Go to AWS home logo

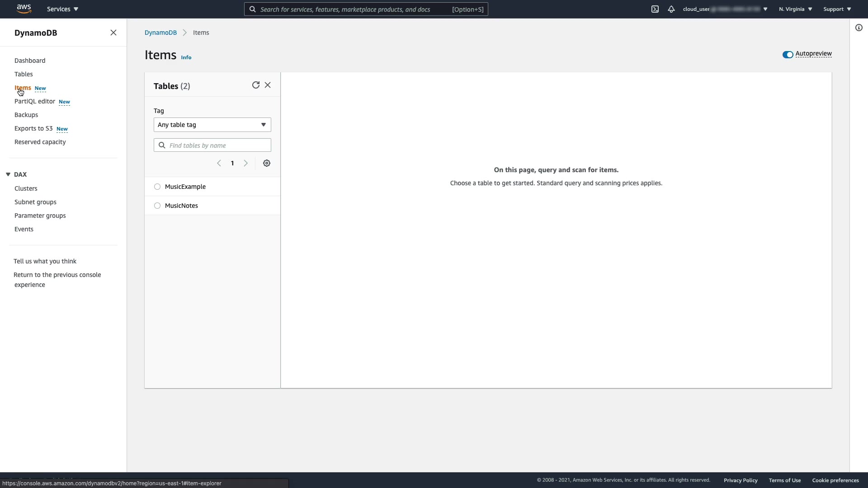[24, 9]
